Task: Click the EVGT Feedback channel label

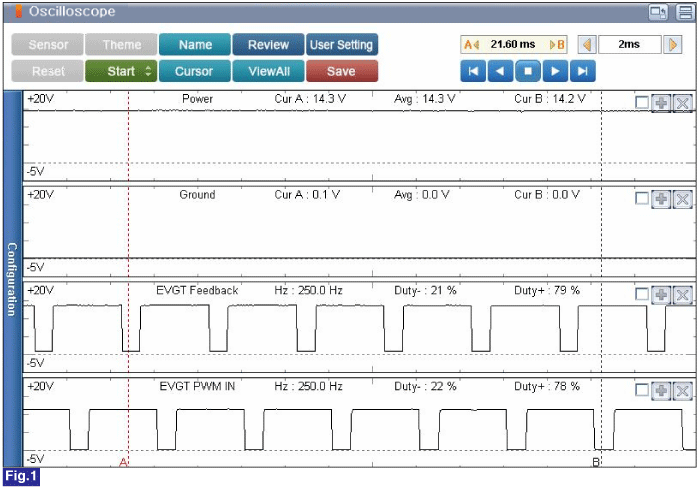Action: [x=197, y=290]
